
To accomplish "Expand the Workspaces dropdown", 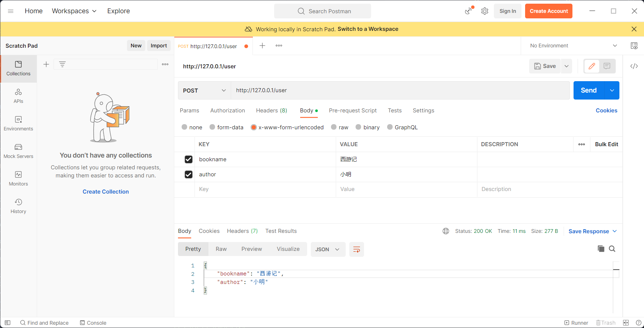I will pos(74,11).
